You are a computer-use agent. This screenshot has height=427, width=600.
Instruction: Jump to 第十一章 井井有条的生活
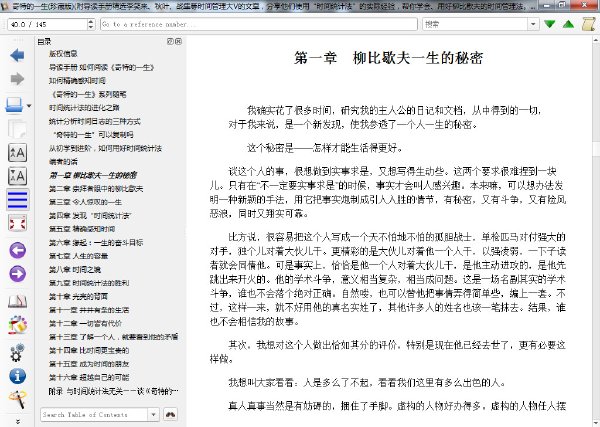89,310
